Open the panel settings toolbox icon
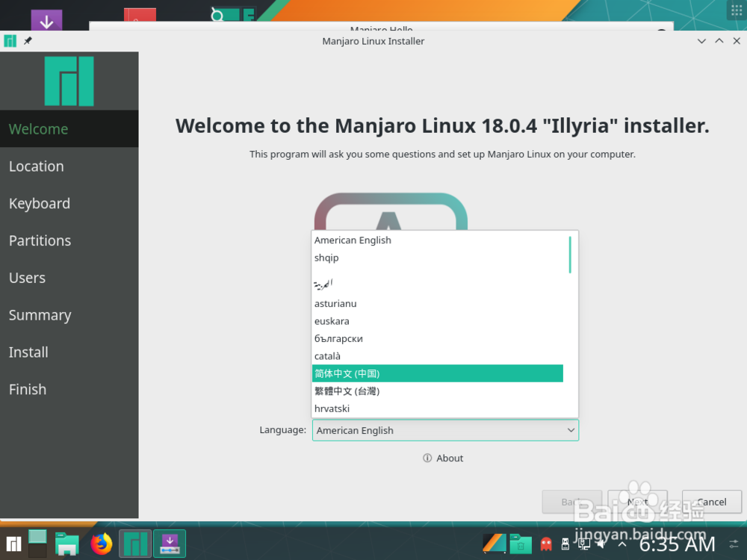 pyautogui.click(x=734, y=544)
